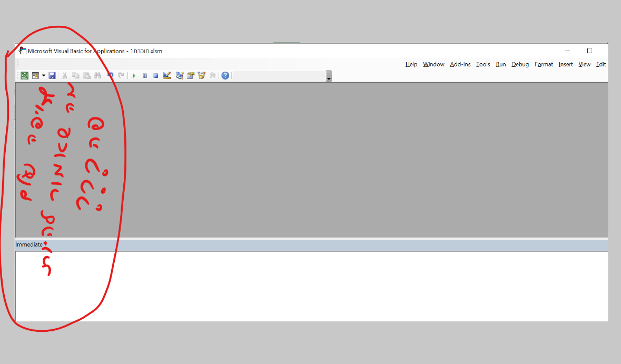
Task: Open the Object Browser icon
Action: (x=202, y=75)
